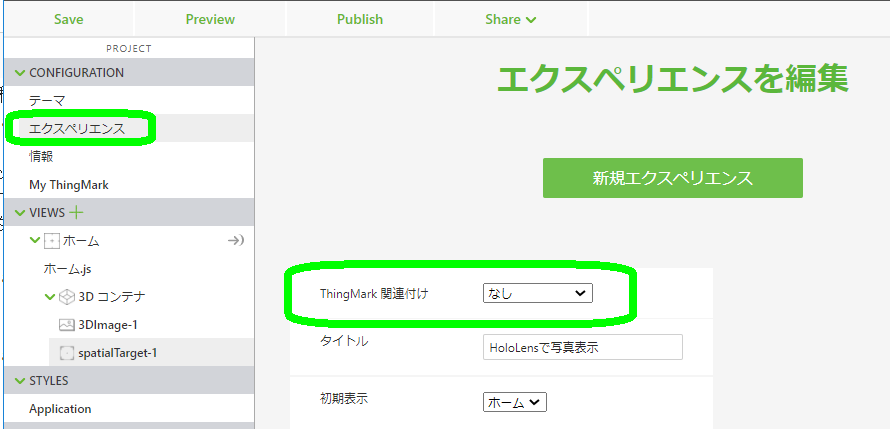Click the arrow icon beside ホーム view

(236, 241)
